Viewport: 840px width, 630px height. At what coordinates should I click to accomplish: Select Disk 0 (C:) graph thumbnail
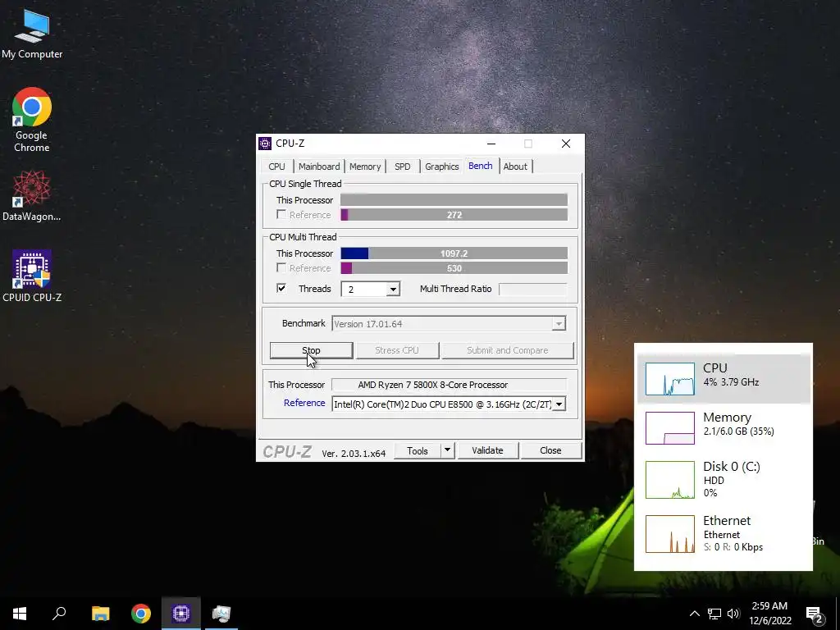pyautogui.click(x=669, y=480)
